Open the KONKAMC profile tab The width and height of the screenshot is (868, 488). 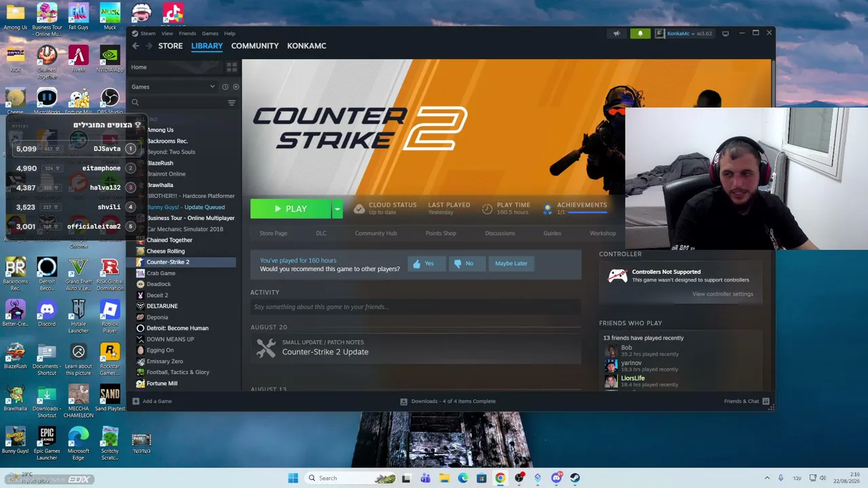click(x=307, y=45)
